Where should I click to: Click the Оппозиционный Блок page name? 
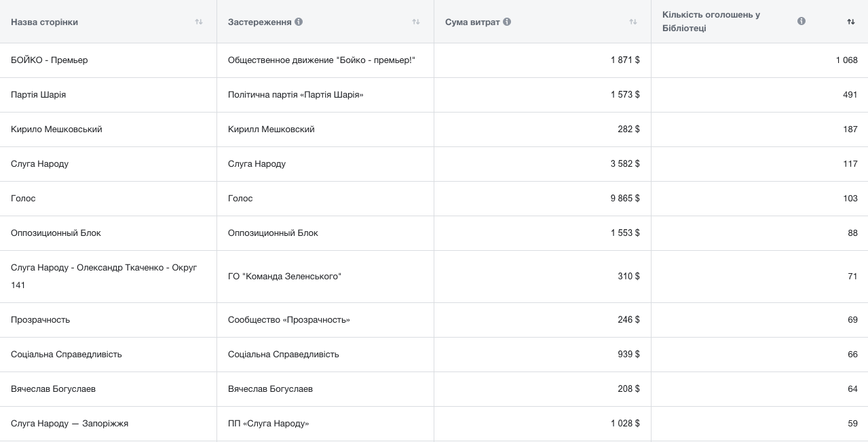point(56,233)
